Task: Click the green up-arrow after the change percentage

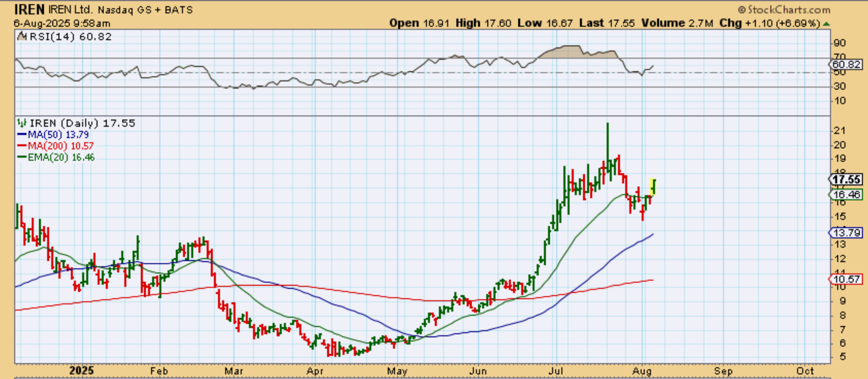Action: click(x=826, y=24)
